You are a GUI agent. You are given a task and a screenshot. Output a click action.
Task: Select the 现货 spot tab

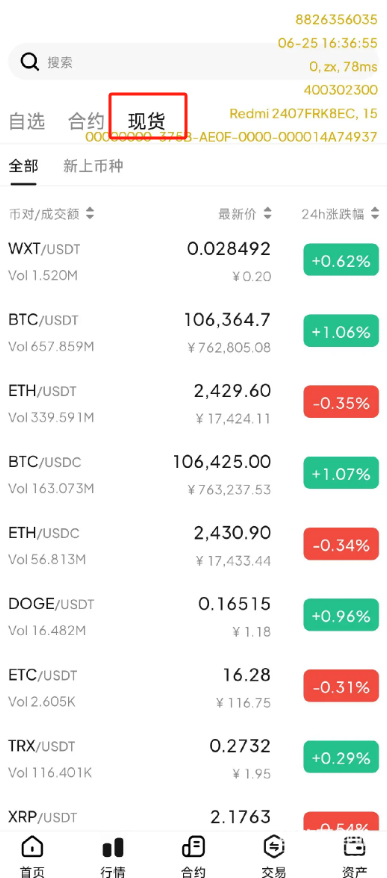pos(147,122)
